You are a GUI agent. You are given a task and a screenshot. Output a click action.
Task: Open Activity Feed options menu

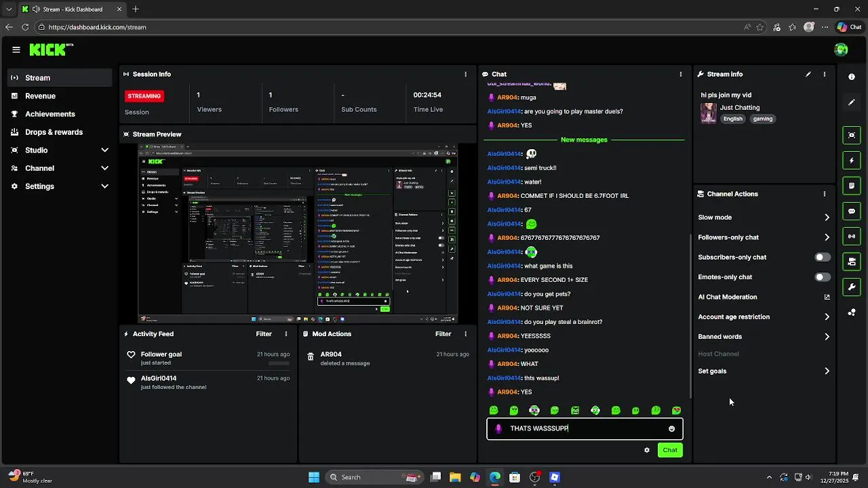286,333
